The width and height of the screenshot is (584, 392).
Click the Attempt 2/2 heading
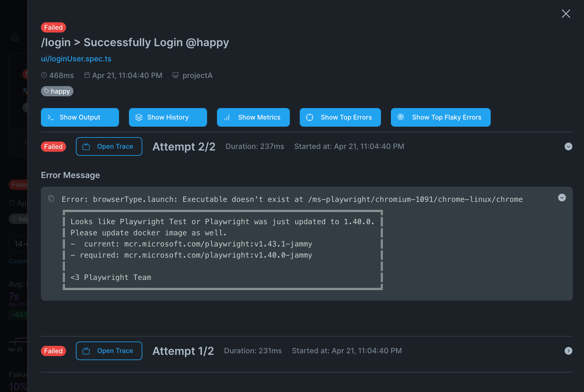(x=184, y=147)
